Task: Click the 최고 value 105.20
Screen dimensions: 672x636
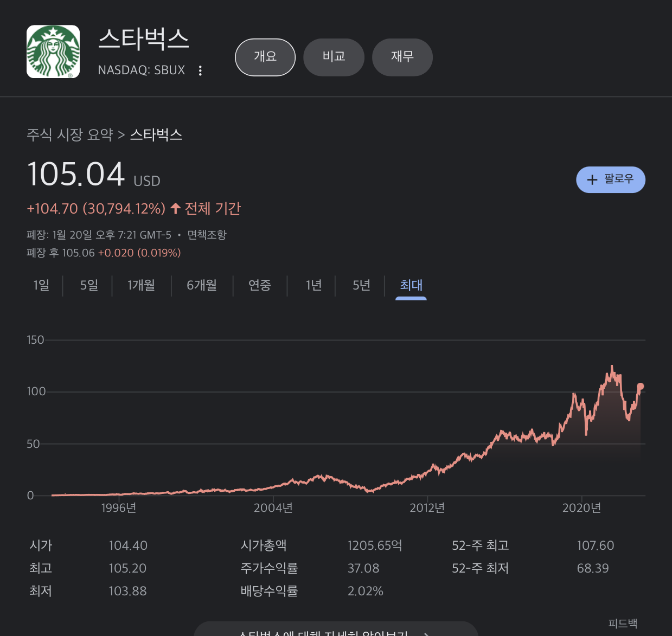Action: tap(127, 568)
